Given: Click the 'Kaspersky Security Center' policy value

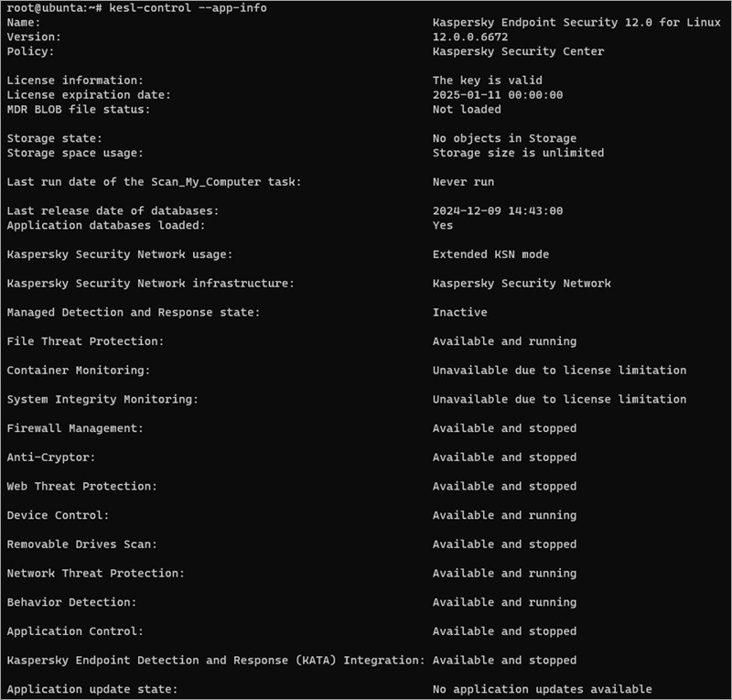Looking at the screenshot, I should [518, 51].
